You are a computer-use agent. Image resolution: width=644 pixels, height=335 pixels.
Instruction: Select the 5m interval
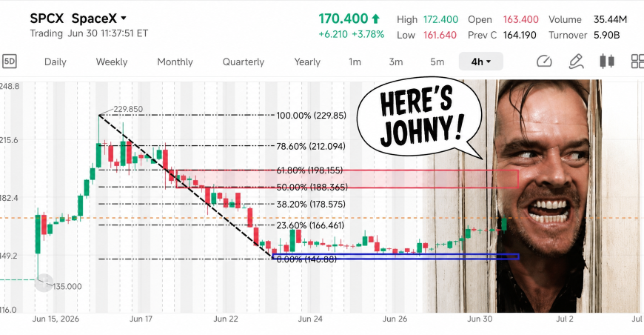click(x=437, y=62)
